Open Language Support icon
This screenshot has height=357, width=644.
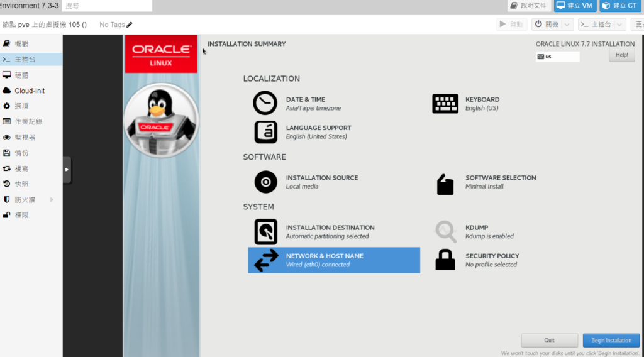(x=265, y=132)
